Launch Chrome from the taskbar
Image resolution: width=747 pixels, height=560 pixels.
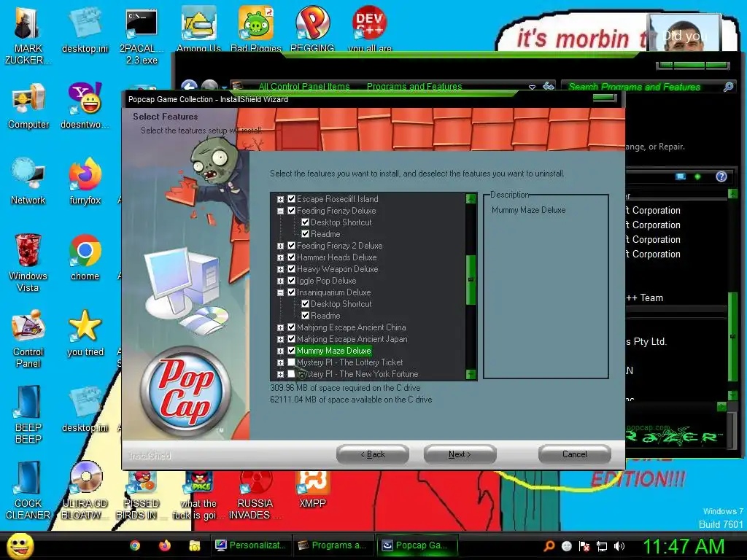[135, 545]
